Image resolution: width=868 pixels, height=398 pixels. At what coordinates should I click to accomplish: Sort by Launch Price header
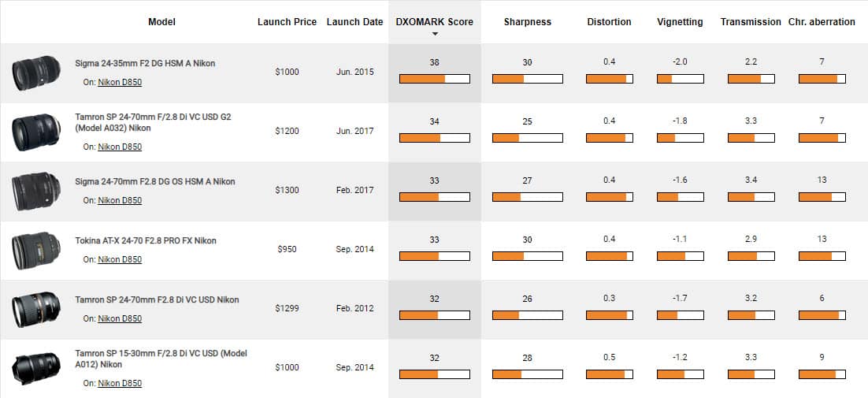(x=287, y=22)
